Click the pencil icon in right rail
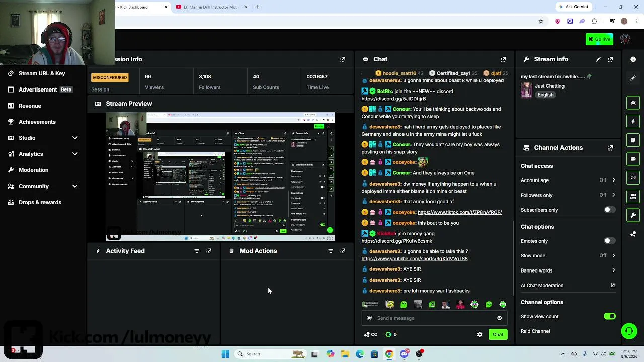Screen dimensions: 644x362 [x=633, y=78]
